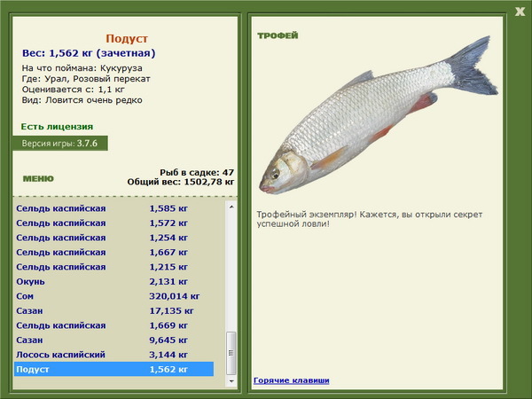Select Сельдь каспийская 1,585 кг row
The image size is (532, 399).
pyautogui.click(x=114, y=208)
